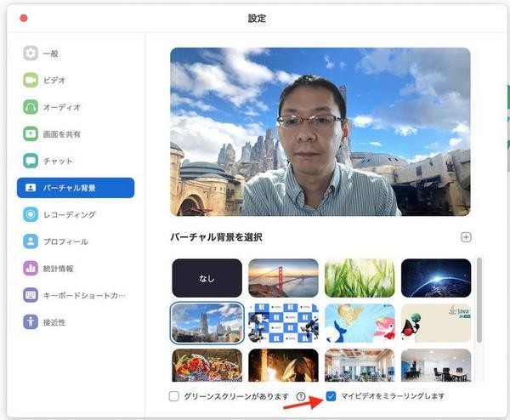This screenshot has height=420, width=510.
Task: Choose blue checkered logo background thumbnail
Action: [x=283, y=323]
